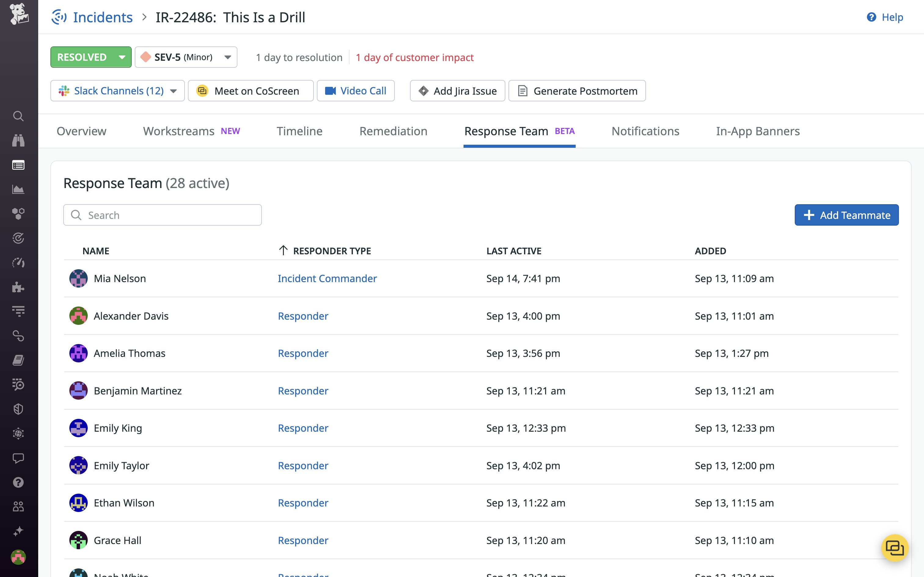
Task: Click the Datadog dog logo
Action: pos(19,14)
